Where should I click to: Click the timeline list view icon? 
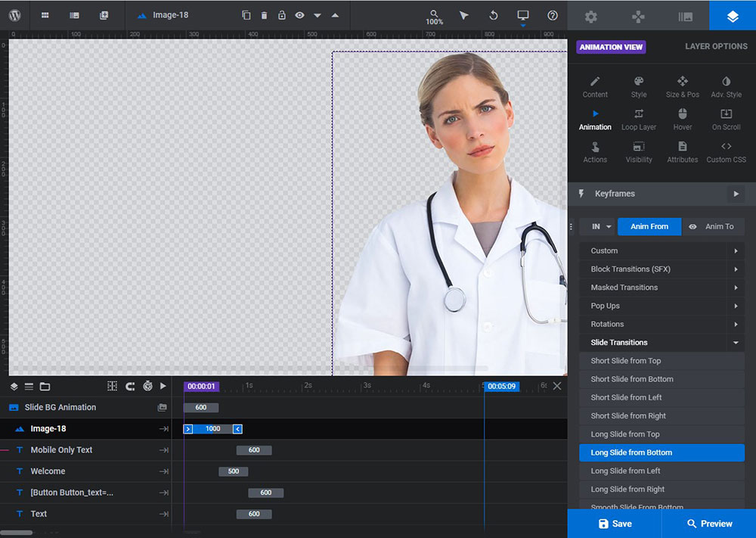click(x=29, y=387)
